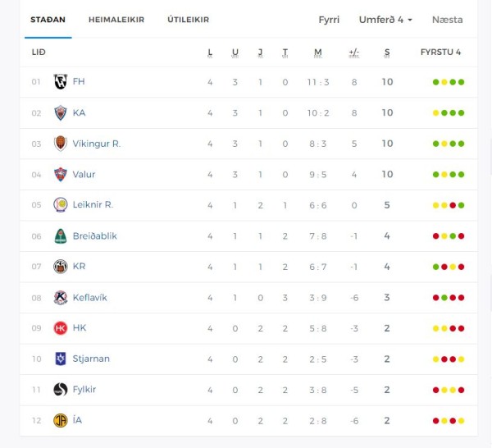492x448 pixels.
Task: Click the M goals column header
Action: 318,53
